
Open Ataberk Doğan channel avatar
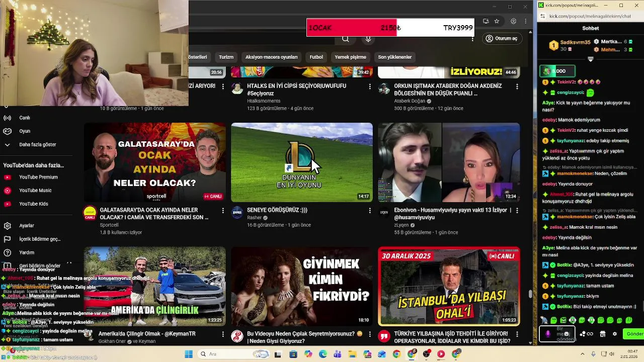tap(384, 89)
